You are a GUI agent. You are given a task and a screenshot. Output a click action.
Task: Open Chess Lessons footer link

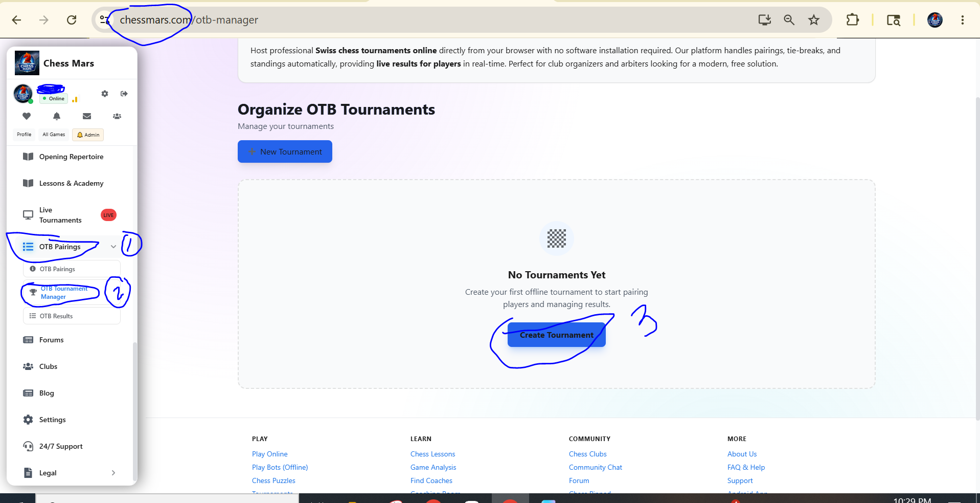(432, 454)
